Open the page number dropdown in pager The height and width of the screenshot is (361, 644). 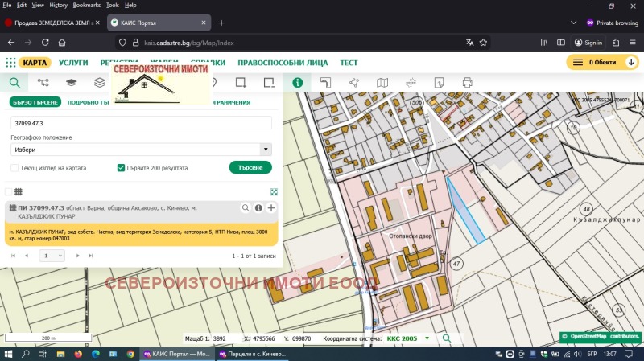52,255
